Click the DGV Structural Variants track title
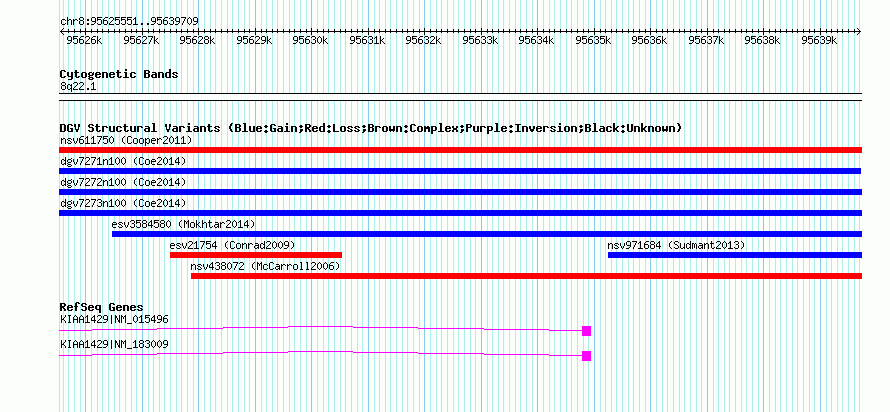This screenshot has height=412, width=890. [x=370, y=128]
